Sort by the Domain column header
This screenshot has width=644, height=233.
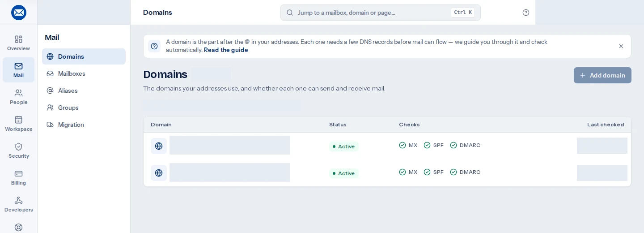click(x=161, y=125)
